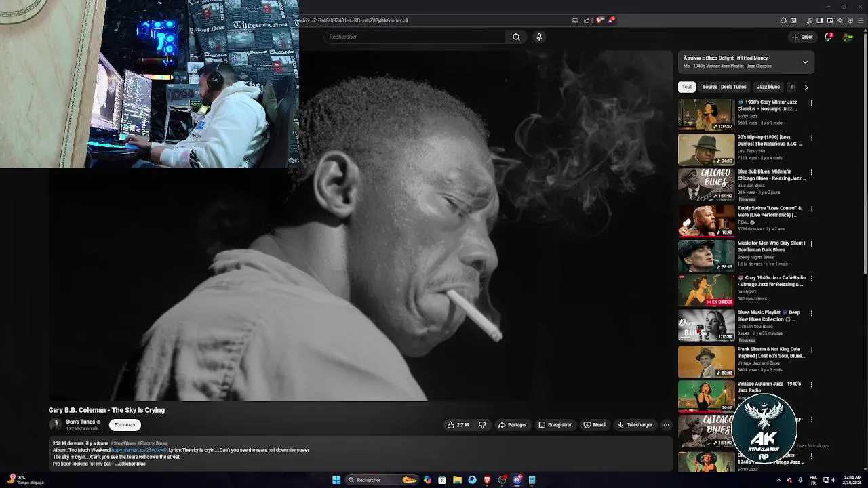Image resolution: width=868 pixels, height=488 pixels.
Task: Click the YouTube search magnifier icon
Action: tap(516, 37)
